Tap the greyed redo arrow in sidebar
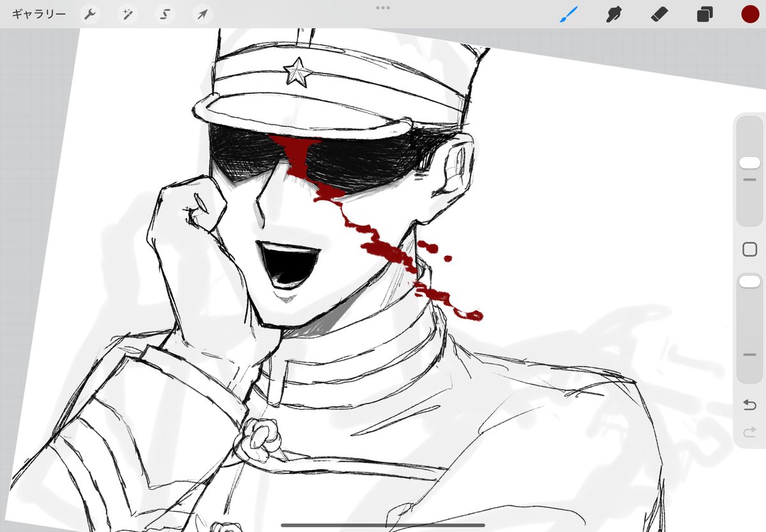 click(749, 433)
